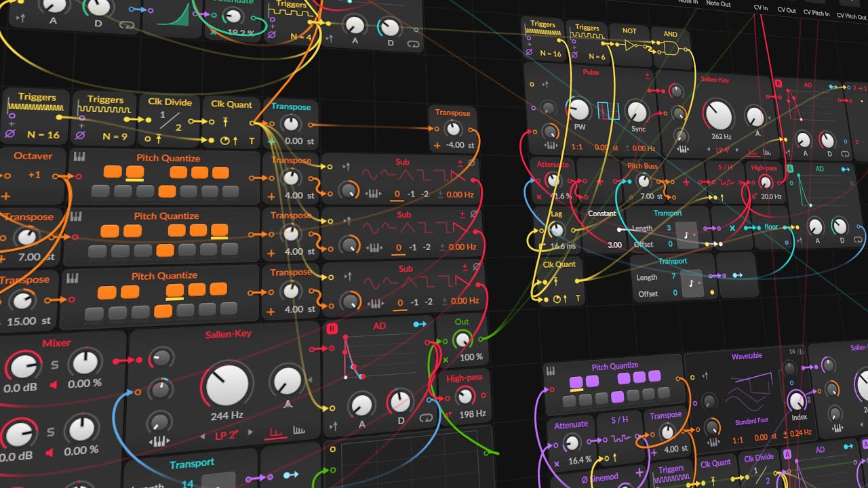Viewport: 868px width, 488px height.
Task: Click the Pulse oscillator waveform display
Action: [608, 110]
